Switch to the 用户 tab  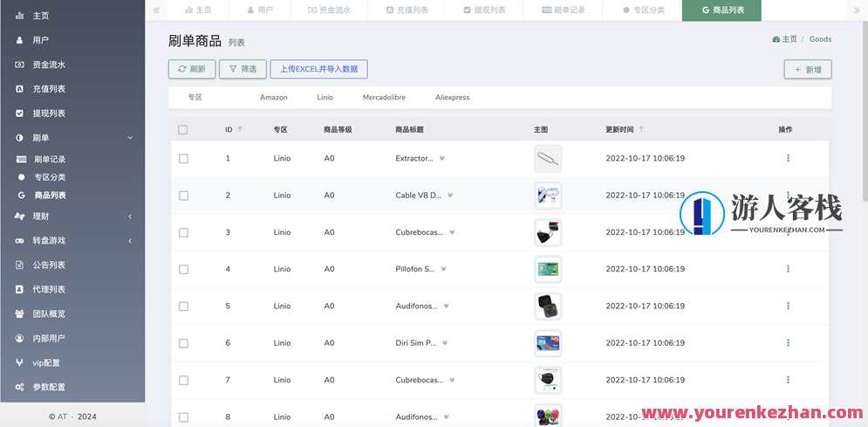click(x=260, y=10)
